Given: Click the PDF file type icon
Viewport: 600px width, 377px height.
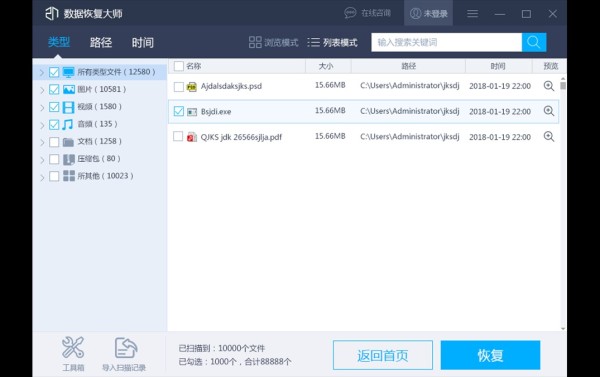Looking at the screenshot, I should [191, 137].
